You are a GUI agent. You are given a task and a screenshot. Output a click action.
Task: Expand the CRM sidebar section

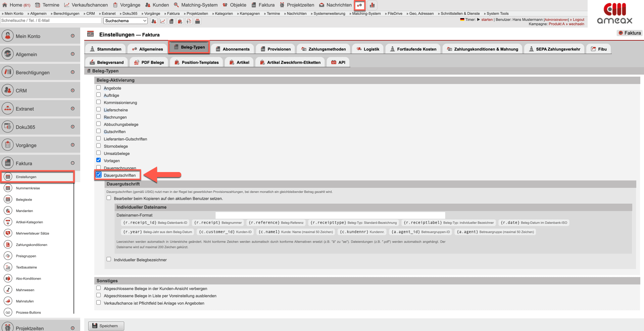click(72, 90)
